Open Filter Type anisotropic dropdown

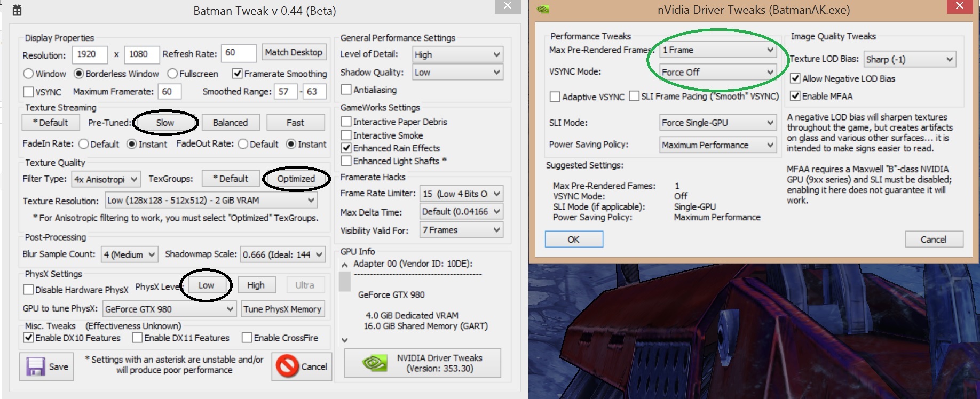[106, 179]
